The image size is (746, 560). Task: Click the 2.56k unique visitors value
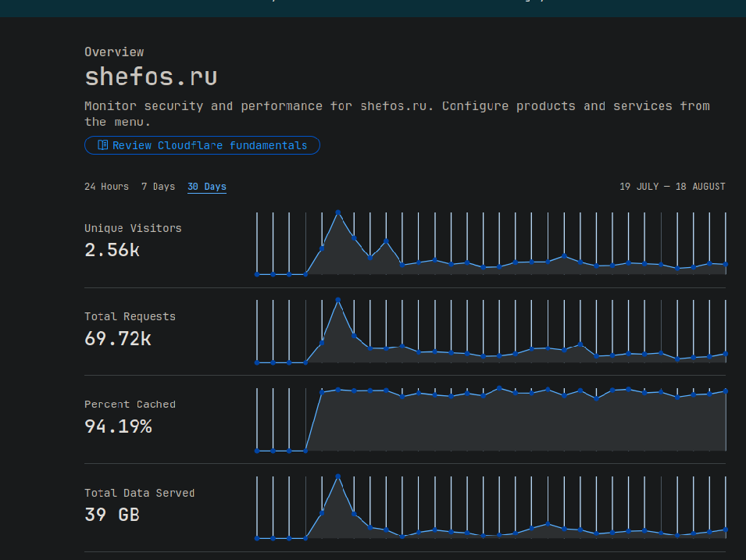coord(112,250)
